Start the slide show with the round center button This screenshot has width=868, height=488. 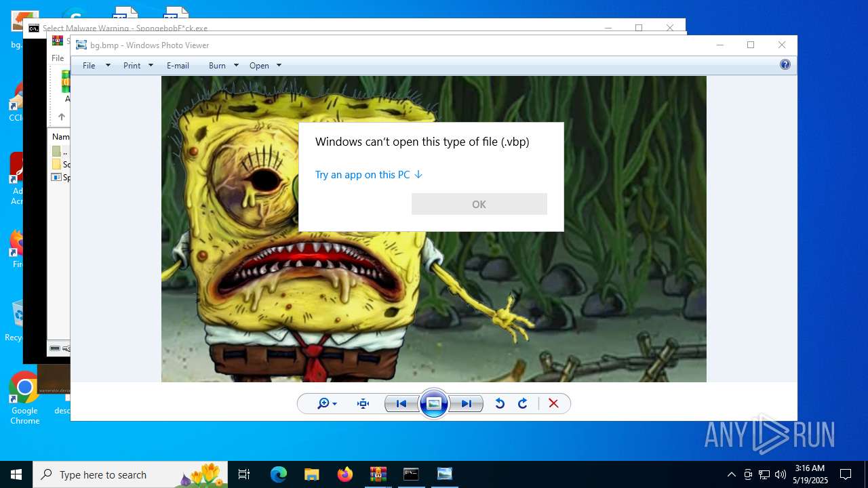434,404
